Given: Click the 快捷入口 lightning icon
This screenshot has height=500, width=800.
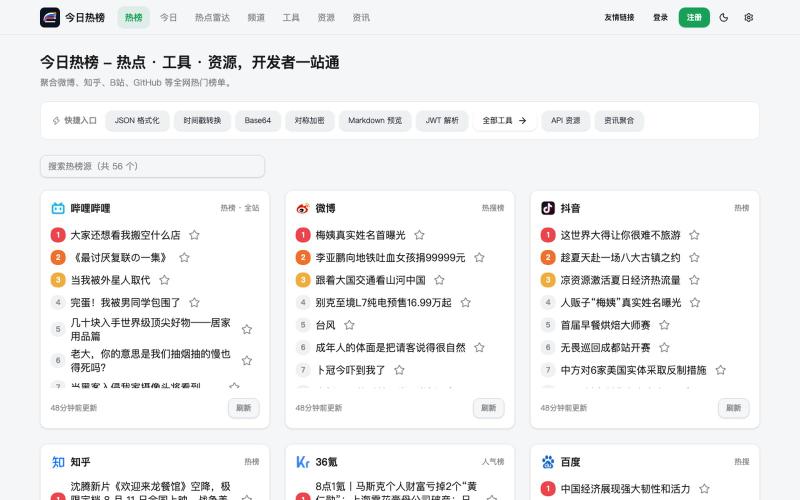Looking at the screenshot, I should click(x=56, y=121).
